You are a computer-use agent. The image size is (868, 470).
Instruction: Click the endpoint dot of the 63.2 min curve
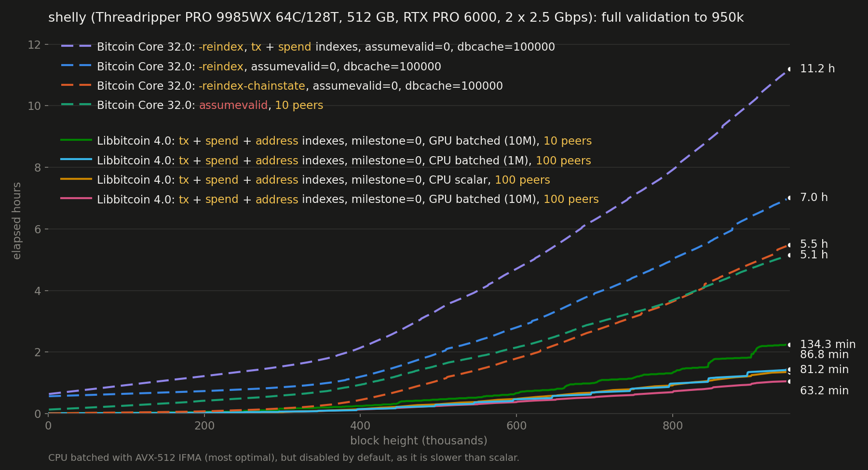point(790,381)
